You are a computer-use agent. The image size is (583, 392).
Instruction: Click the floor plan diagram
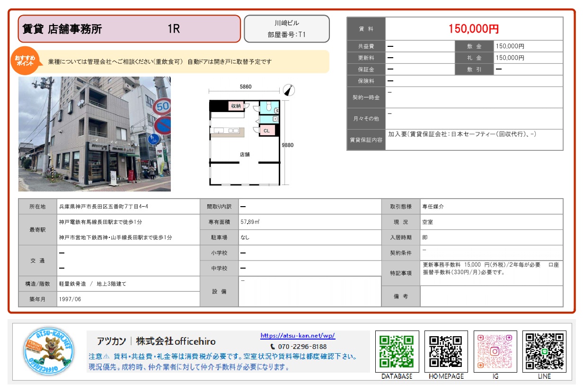[246, 137]
